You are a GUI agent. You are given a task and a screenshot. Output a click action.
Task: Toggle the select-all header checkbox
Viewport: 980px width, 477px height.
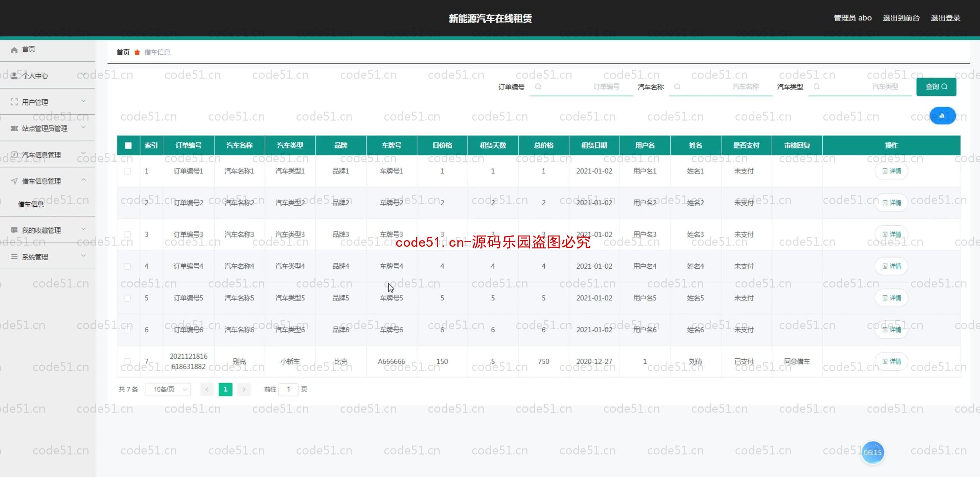point(128,145)
